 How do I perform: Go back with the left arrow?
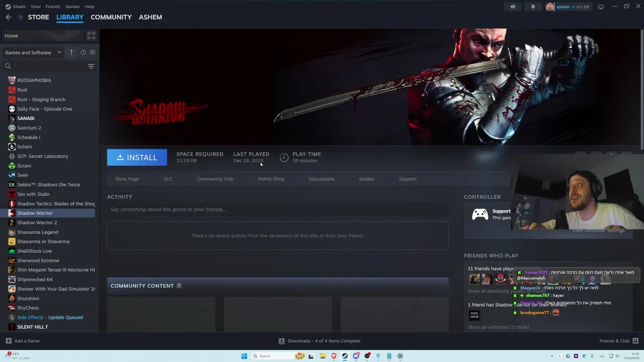(8, 17)
